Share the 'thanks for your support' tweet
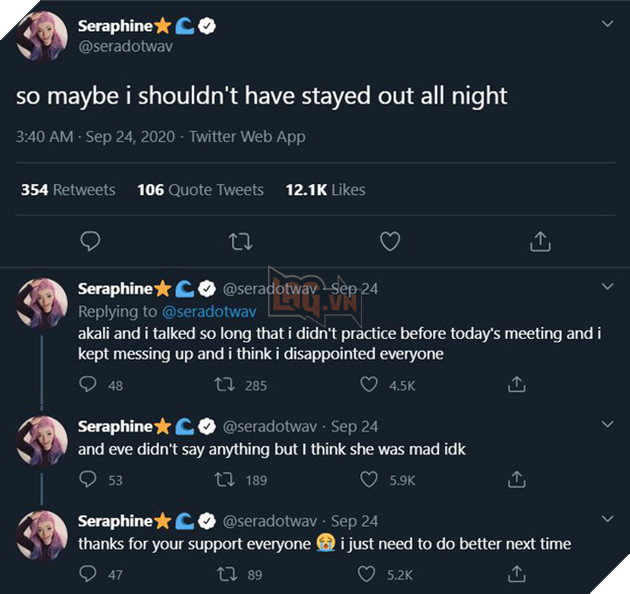The height and width of the screenshot is (594, 630). pyautogui.click(x=517, y=574)
